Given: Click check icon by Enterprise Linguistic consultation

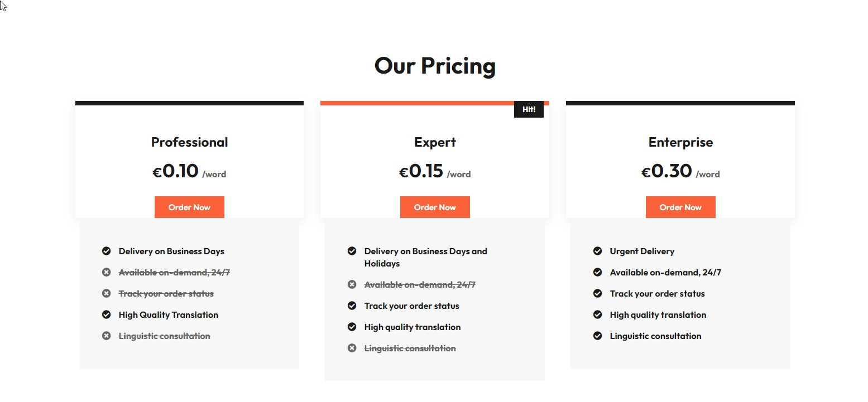Looking at the screenshot, I should pyautogui.click(x=598, y=336).
